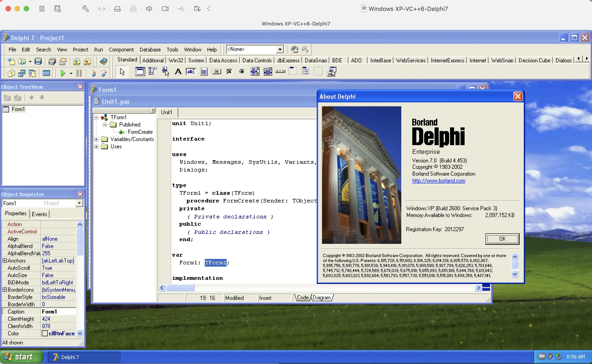This screenshot has height=364, width=592.
Task: Select the CheckBox component icon
Action: (229, 71)
